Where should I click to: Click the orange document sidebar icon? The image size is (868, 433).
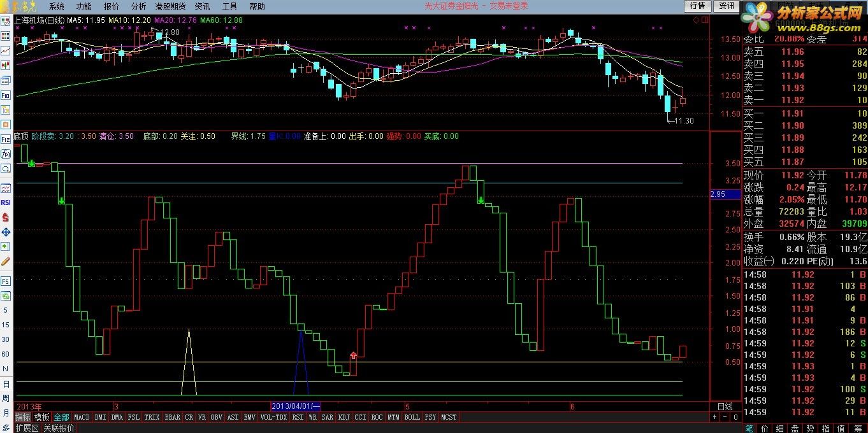(x=6, y=124)
